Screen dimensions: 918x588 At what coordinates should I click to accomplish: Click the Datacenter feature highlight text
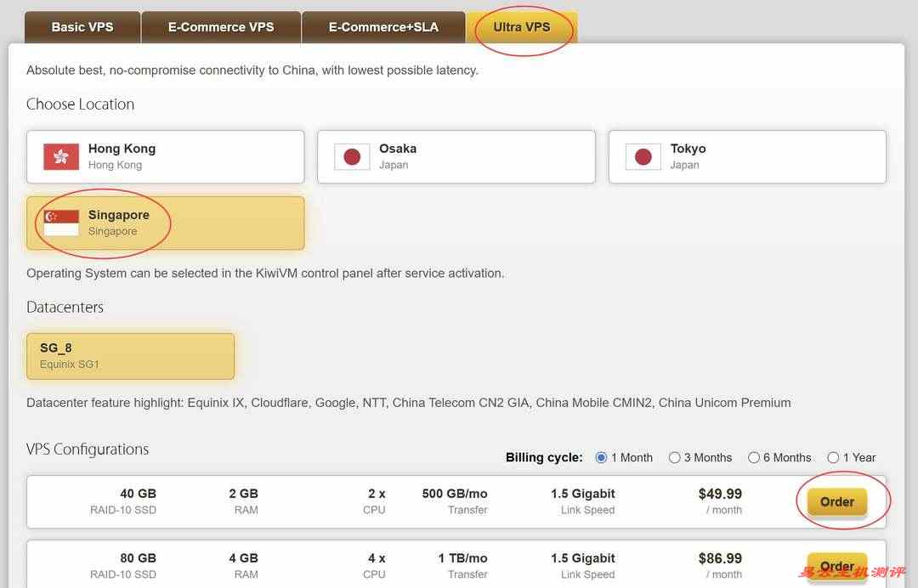click(409, 403)
